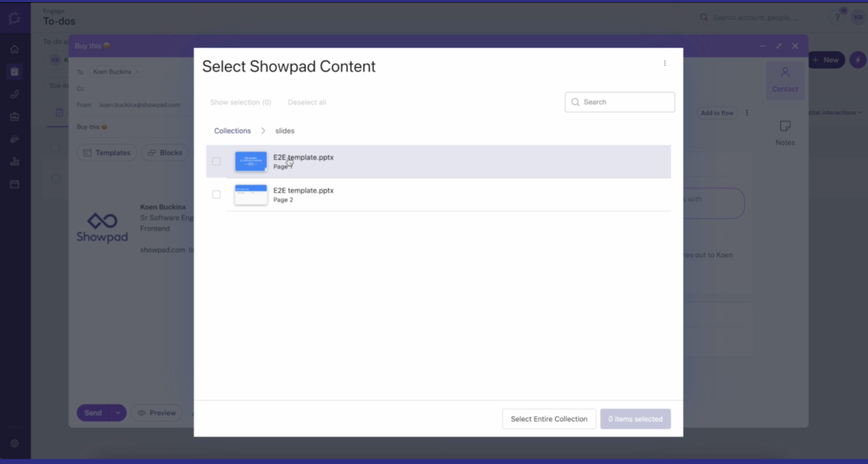
Task: Click the Showpad logo at top left
Action: [15, 18]
